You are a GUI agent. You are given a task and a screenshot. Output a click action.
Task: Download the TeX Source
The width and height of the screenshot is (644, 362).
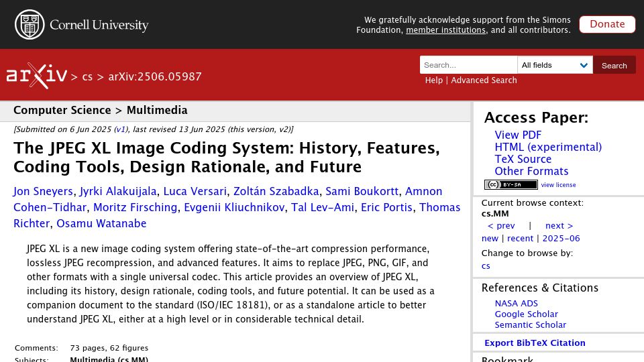(523, 160)
